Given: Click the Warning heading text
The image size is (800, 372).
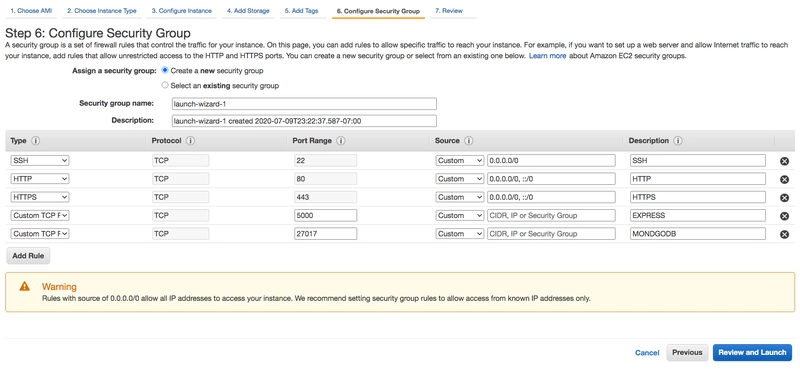Looking at the screenshot, I should point(59,287).
